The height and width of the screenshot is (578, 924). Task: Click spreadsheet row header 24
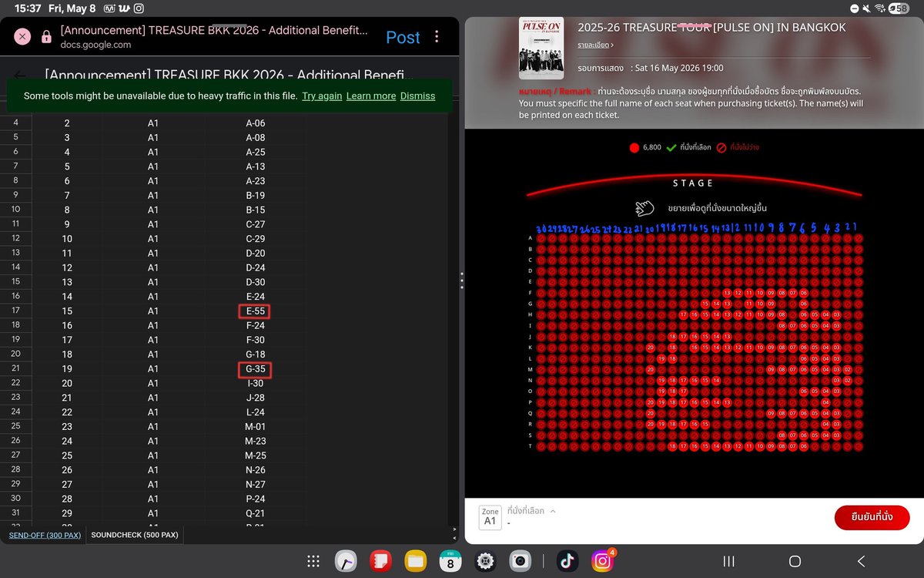[x=16, y=412]
